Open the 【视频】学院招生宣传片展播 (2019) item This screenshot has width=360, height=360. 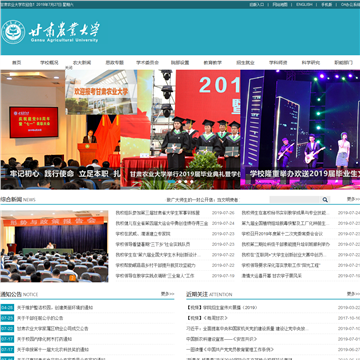point(222,308)
